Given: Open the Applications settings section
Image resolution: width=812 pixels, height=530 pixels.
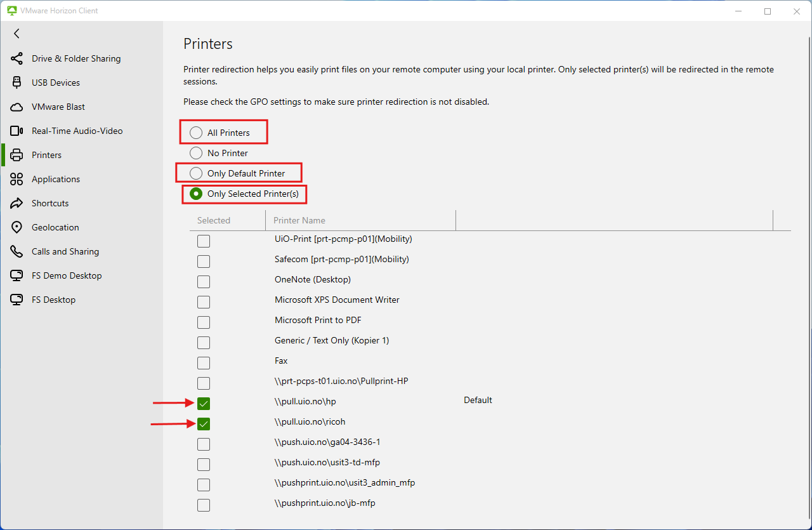Looking at the screenshot, I should [x=56, y=179].
